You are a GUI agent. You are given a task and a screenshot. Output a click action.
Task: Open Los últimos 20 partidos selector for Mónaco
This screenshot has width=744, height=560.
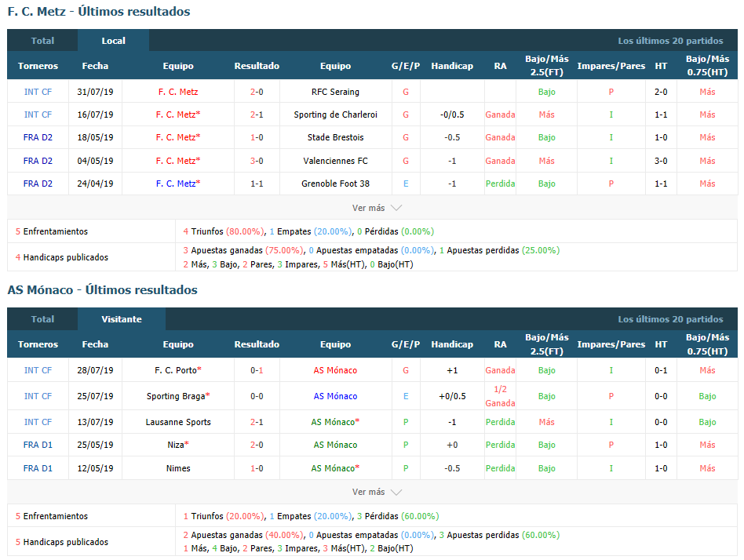[x=670, y=319]
